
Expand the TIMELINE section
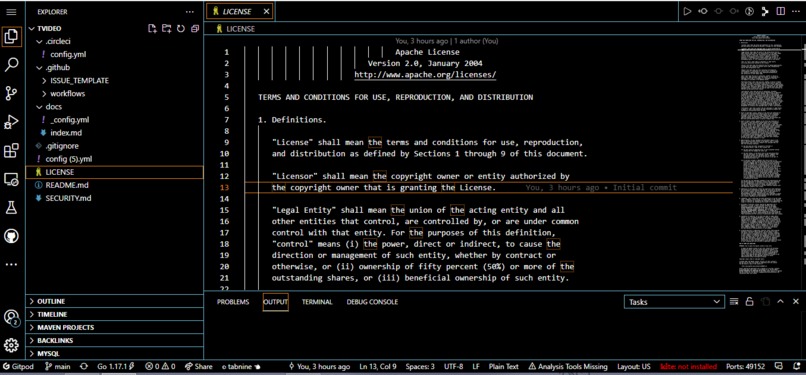(x=115, y=314)
